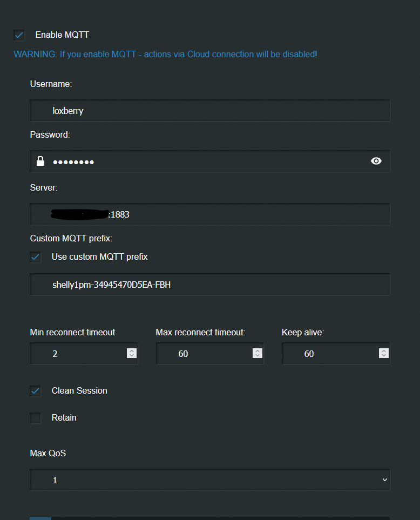The height and width of the screenshot is (520, 420).
Task: Click the Keep alive number field
Action: 330,354
